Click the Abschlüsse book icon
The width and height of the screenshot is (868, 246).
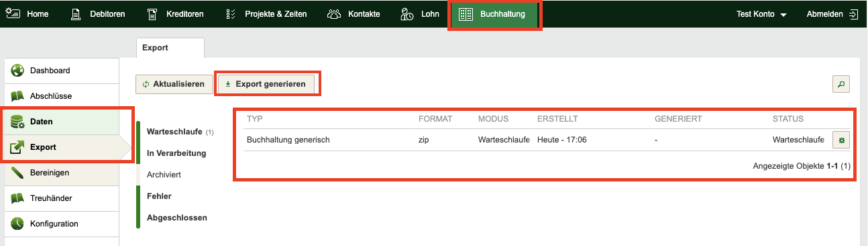click(17, 96)
